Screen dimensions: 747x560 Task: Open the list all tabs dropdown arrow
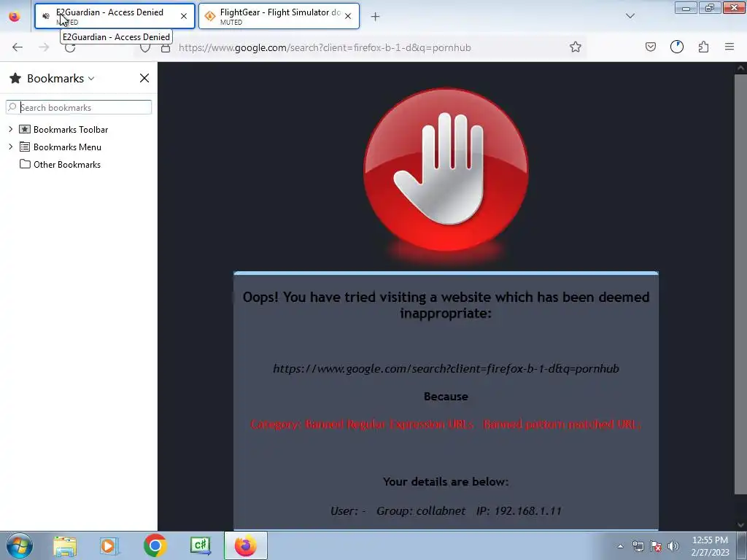pos(630,16)
